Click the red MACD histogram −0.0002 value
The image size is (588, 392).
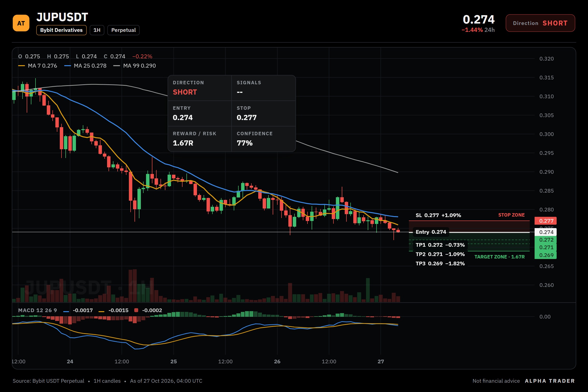(x=152, y=310)
